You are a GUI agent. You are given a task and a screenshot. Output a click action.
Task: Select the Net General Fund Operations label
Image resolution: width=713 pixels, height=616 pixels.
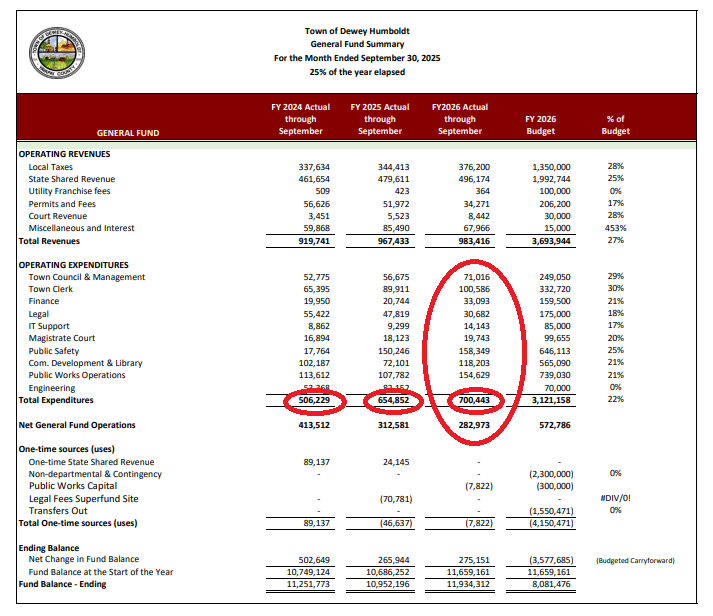[78, 427]
